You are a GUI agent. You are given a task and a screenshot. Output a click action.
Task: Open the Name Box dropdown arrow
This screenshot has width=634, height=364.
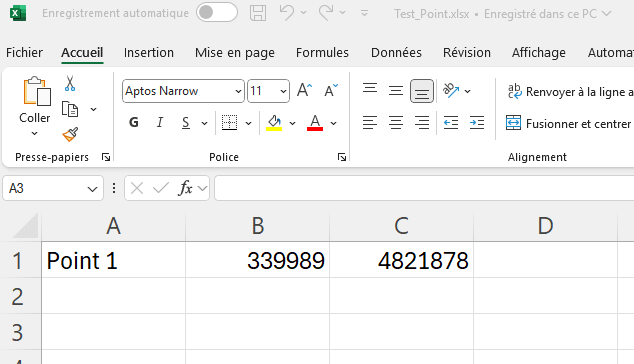pyautogui.click(x=93, y=189)
